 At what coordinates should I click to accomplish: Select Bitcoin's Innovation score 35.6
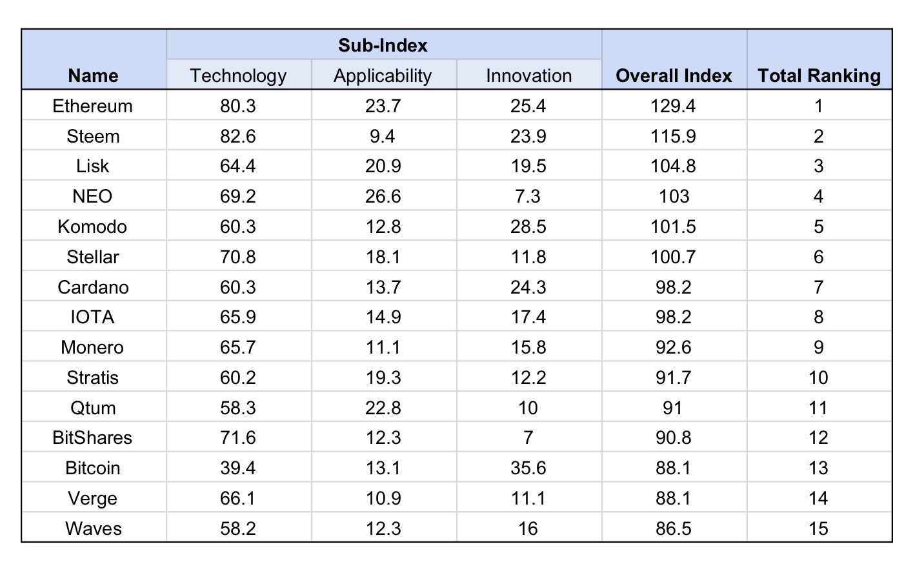[528, 468]
